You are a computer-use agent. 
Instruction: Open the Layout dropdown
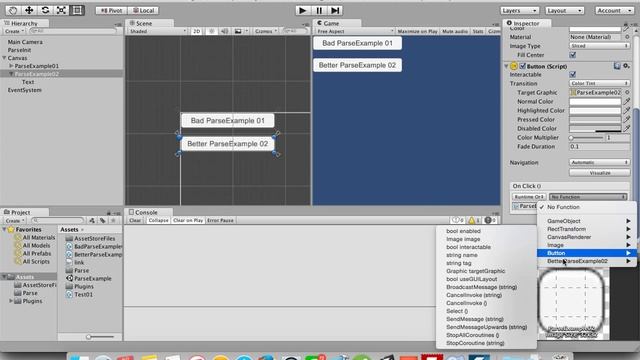(564, 10)
